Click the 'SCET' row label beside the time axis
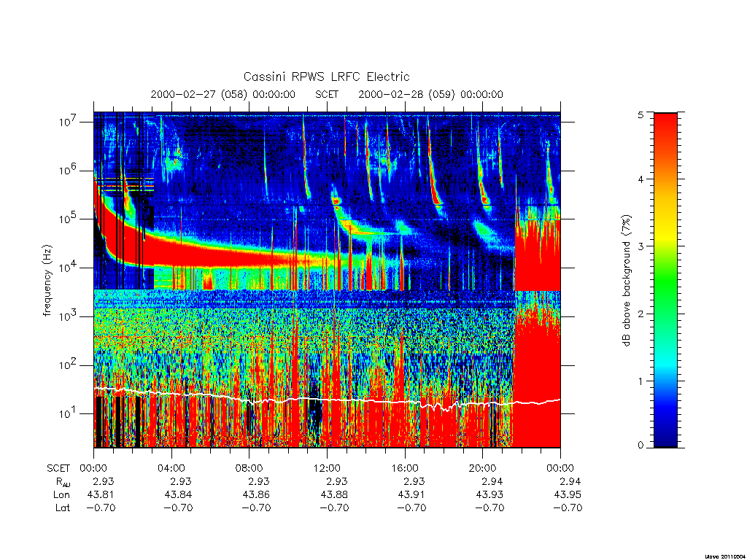The height and width of the screenshot is (560, 747). point(58,468)
